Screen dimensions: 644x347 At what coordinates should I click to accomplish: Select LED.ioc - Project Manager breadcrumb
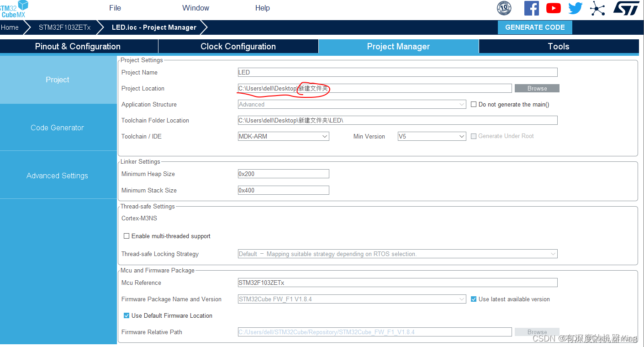[154, 27]
